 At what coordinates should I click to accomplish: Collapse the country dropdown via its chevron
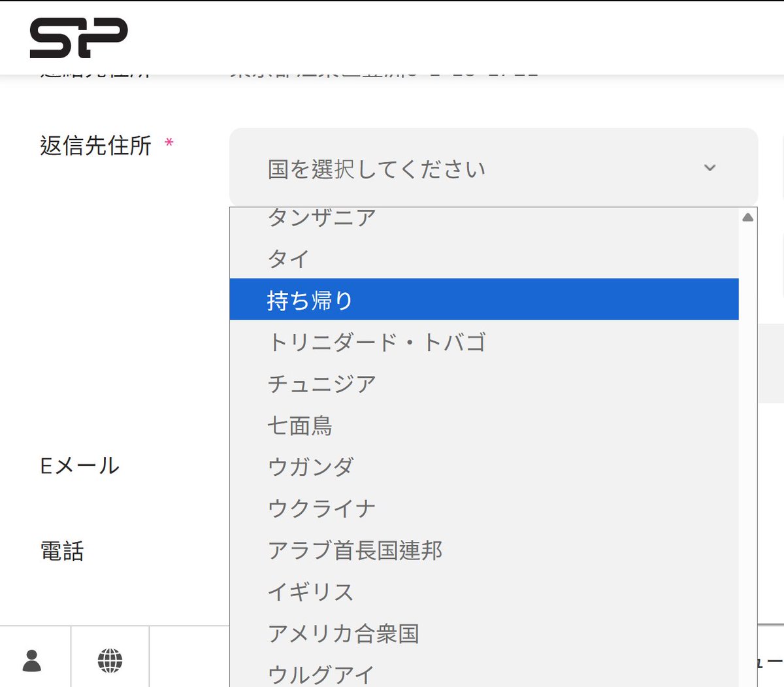click(710, 168)
